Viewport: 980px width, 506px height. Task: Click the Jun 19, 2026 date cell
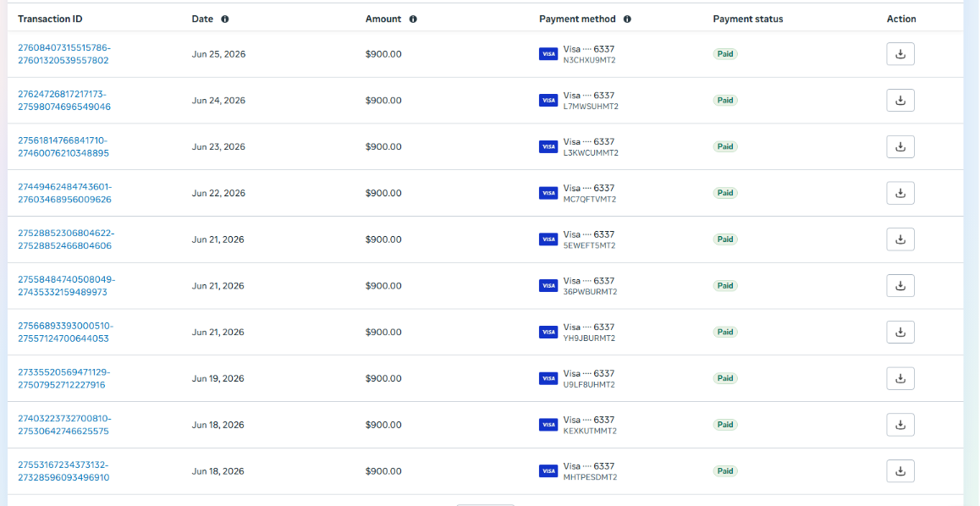218,378
